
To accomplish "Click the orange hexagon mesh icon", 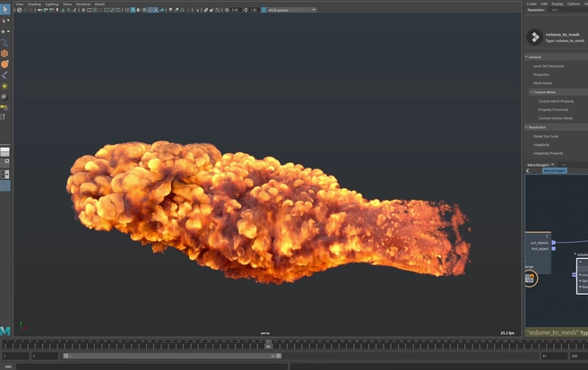I will [x=4, y=53].
